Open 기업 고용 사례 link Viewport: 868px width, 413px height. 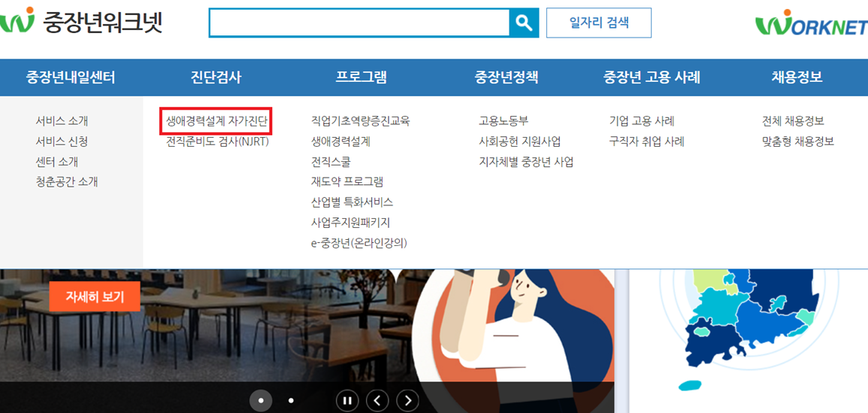pos(642,121)
